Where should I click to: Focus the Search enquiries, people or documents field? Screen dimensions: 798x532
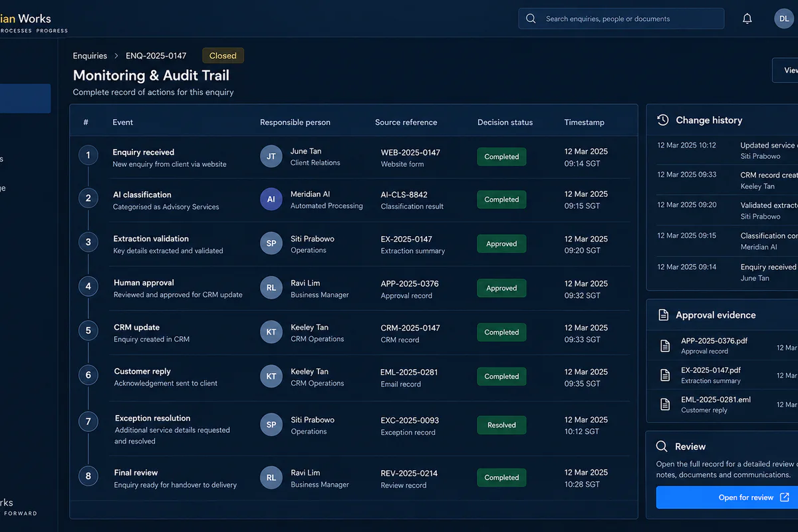tap(621, 19)
